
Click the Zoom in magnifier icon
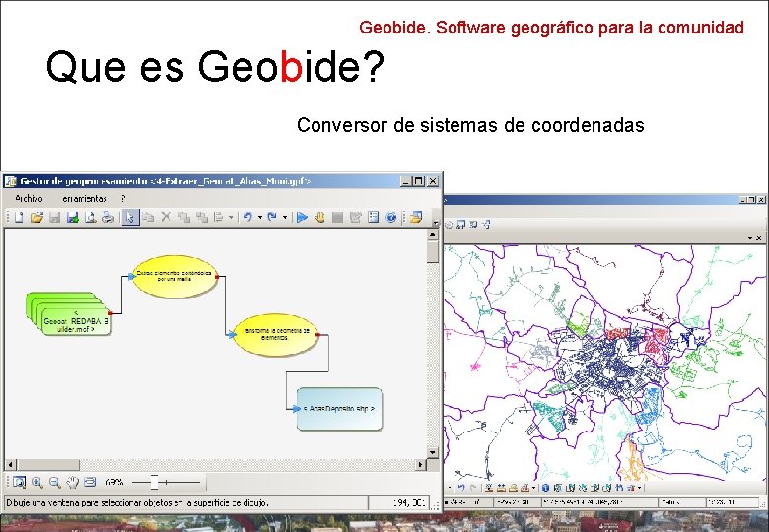(37, 482)
